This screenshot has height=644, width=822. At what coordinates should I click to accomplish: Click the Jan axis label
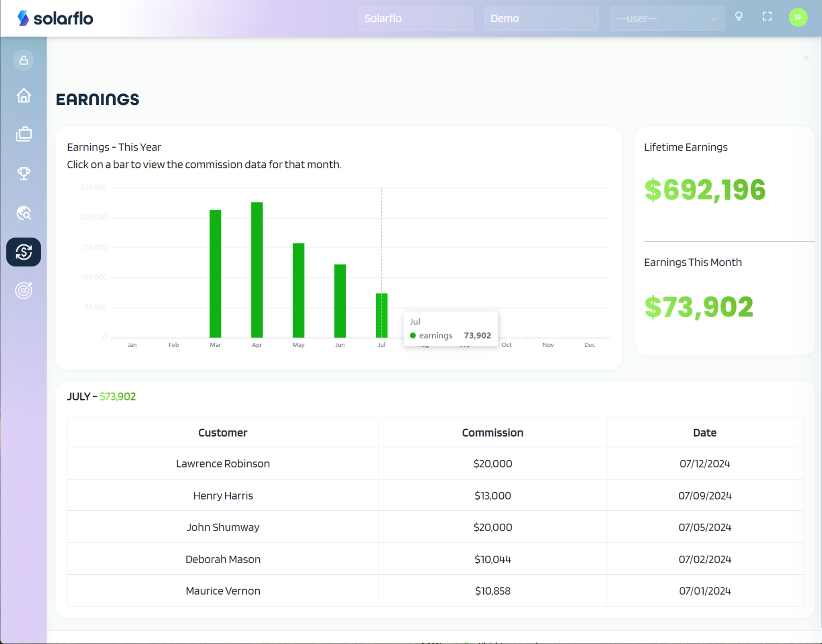click(x=132, y=345)
